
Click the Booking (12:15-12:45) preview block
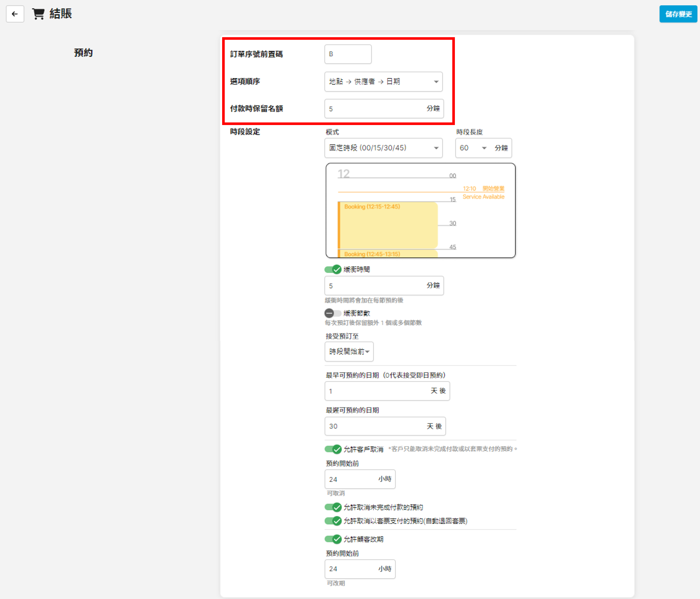[388, 225]
